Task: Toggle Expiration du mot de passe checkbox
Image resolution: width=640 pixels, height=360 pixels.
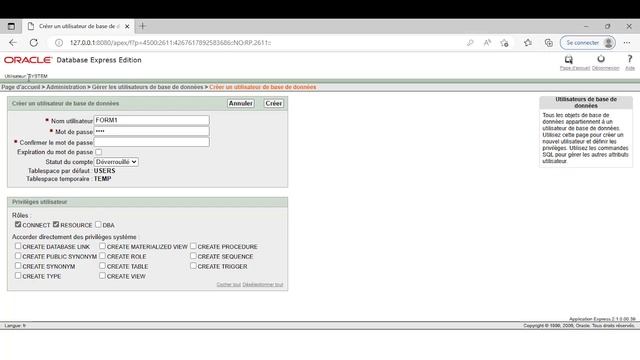Action: point(98,152)
